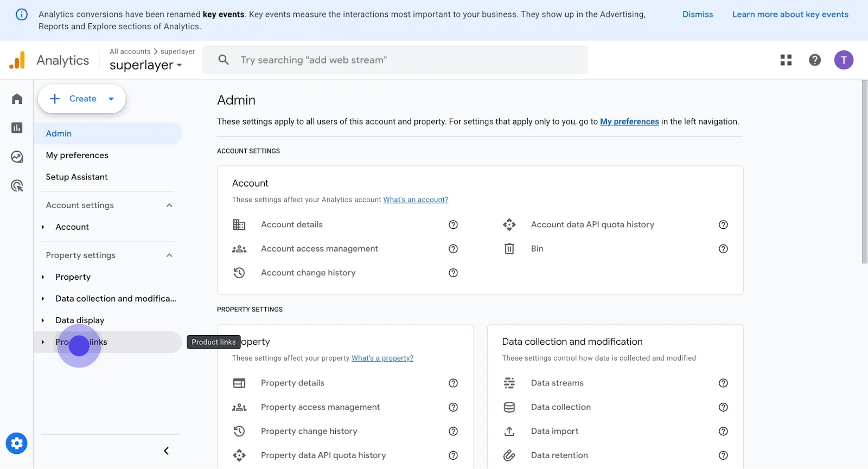868x469 pixels.
Task: Show help for Data import
Action: (x=723, y=432)
